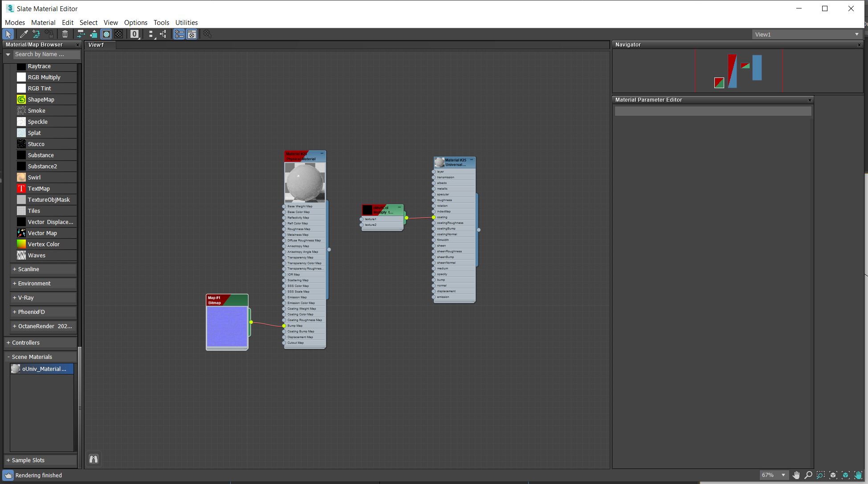This screenshot has width=868, height=484.
Task: Toggle Show Shaded Material in Viewport
Action: [x=106, y=34]
